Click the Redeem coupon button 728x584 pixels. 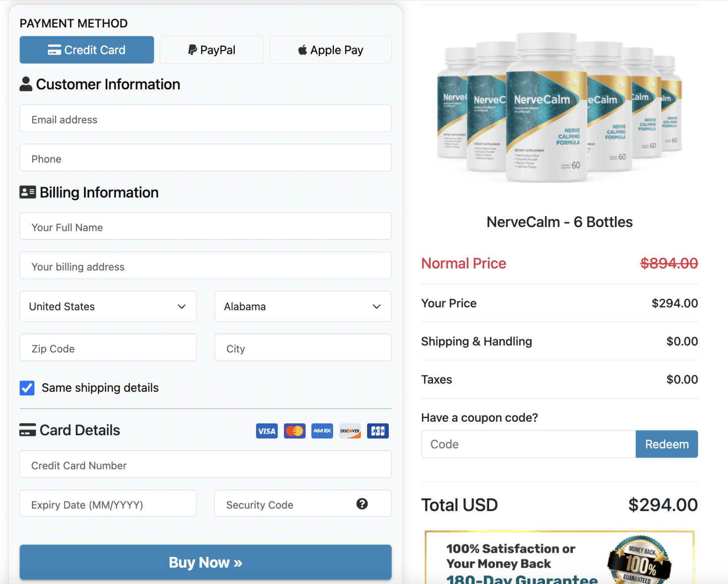pos(667,444)
